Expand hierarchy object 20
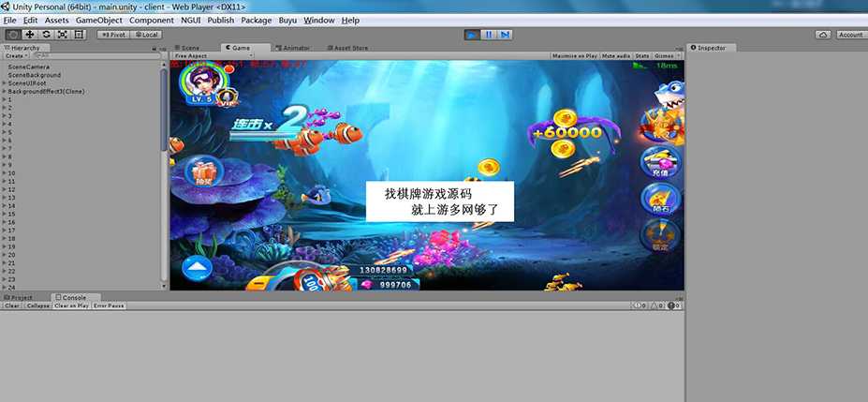Viewport: 868px width, 402px height. (5, 255)
